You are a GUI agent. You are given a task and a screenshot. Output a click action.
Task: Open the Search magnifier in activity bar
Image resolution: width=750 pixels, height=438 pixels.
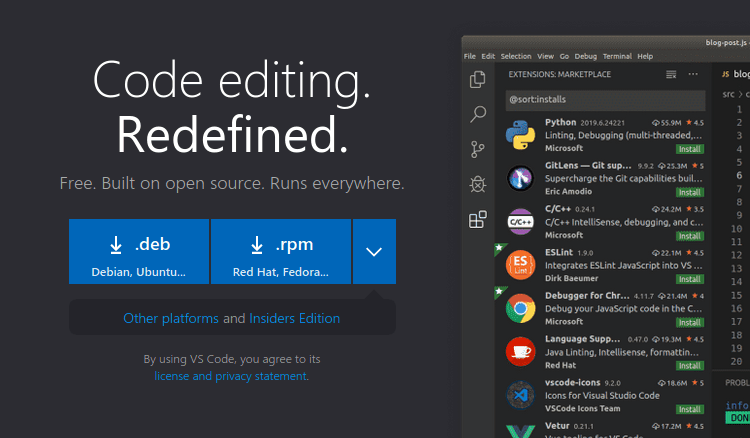coord(478,114)
